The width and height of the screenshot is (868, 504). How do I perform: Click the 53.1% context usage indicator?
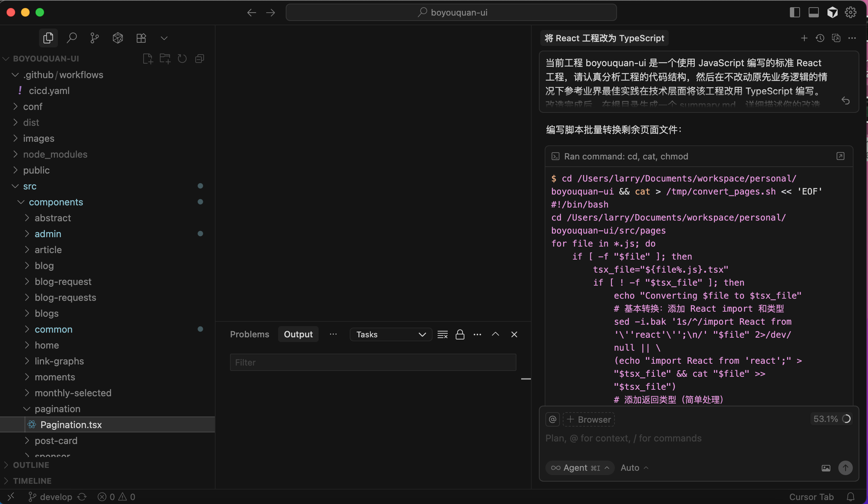[831, 419]
